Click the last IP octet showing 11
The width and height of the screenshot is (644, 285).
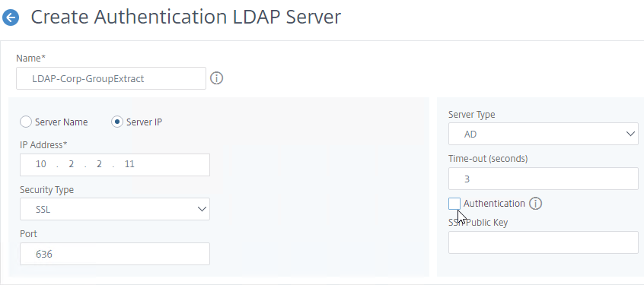129,164
